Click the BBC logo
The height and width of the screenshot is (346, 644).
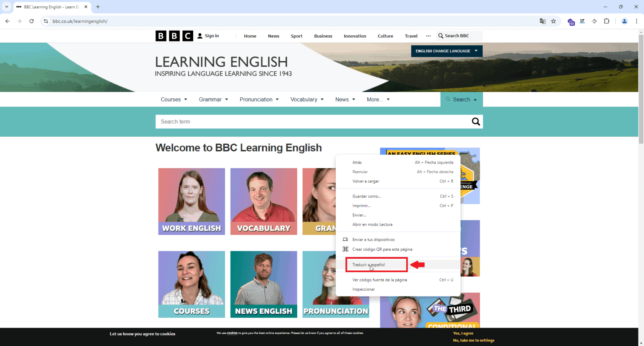(x=174, y=36)
